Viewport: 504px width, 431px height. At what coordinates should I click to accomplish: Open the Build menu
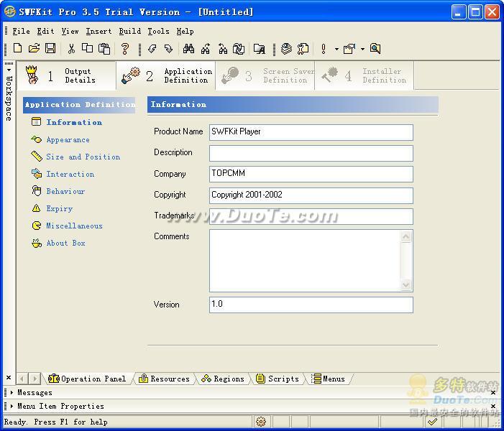tap(130, 31)
